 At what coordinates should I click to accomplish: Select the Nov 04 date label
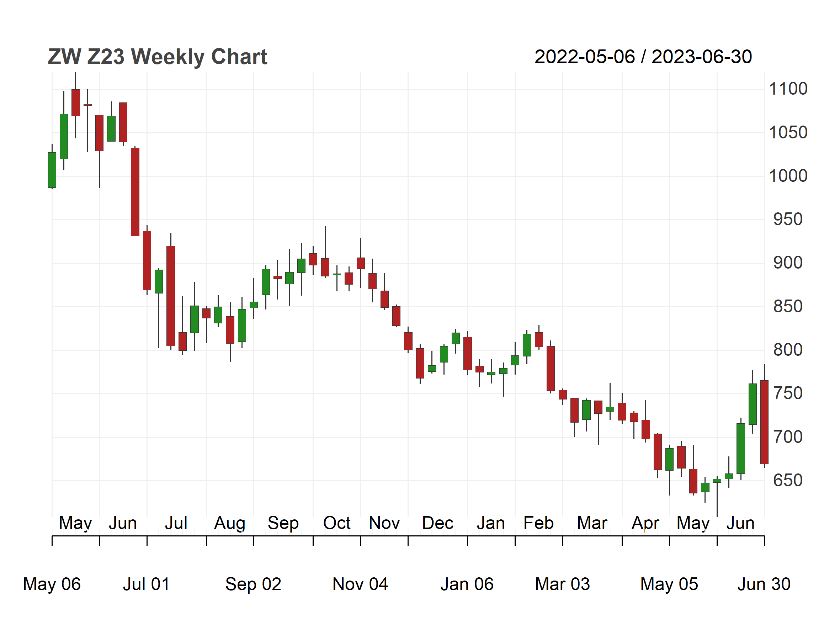[x=360, y=584]
